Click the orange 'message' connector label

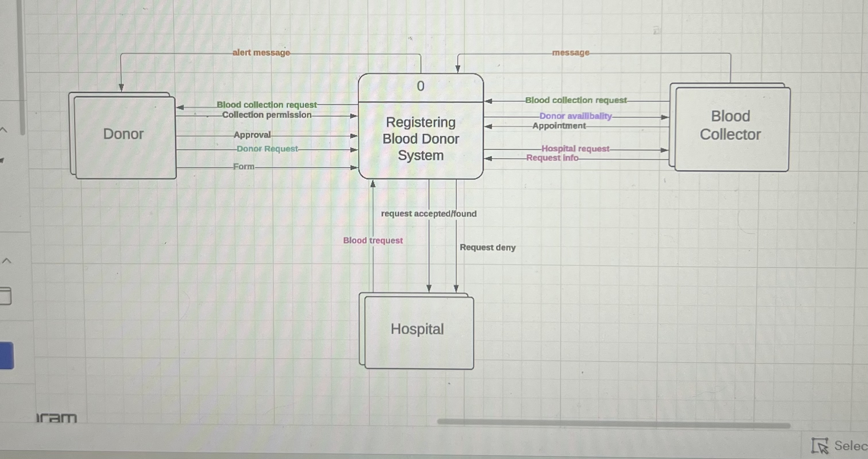(571, 53)
